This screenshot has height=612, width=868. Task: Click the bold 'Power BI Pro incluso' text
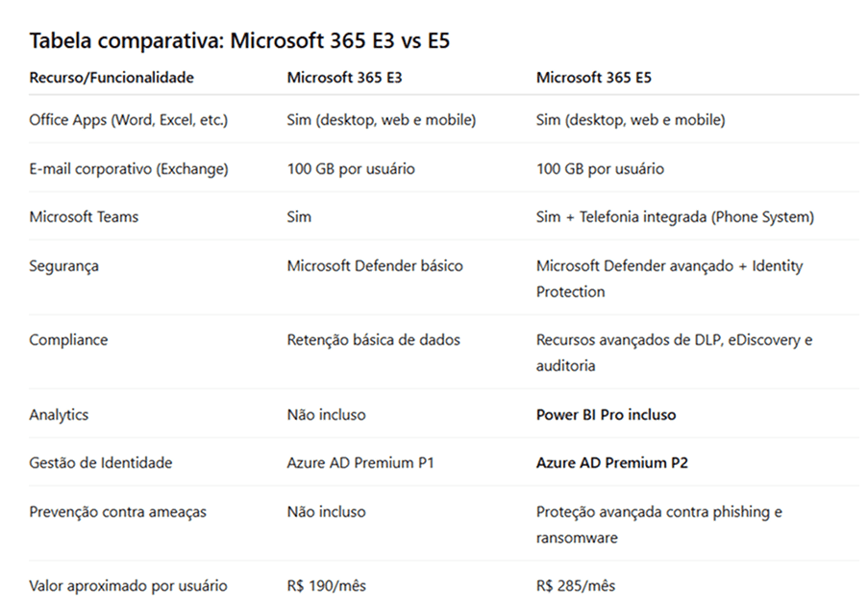click(x=606, y=414)
